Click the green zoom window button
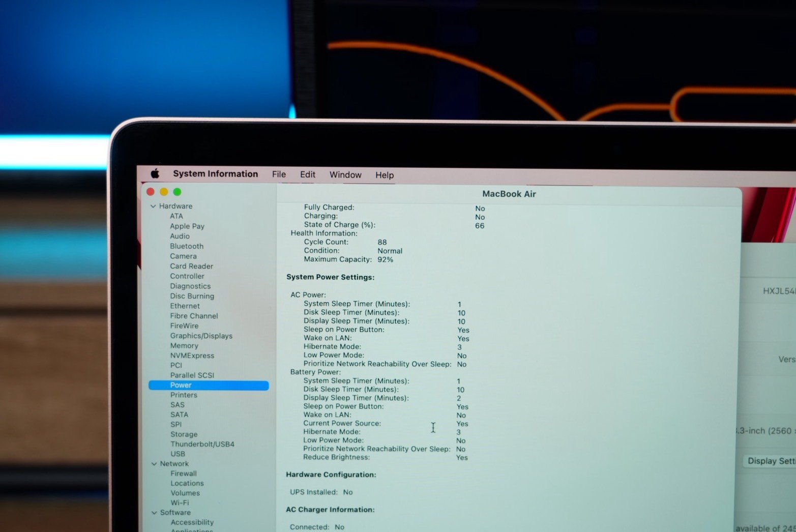 (x=177, y=192)
